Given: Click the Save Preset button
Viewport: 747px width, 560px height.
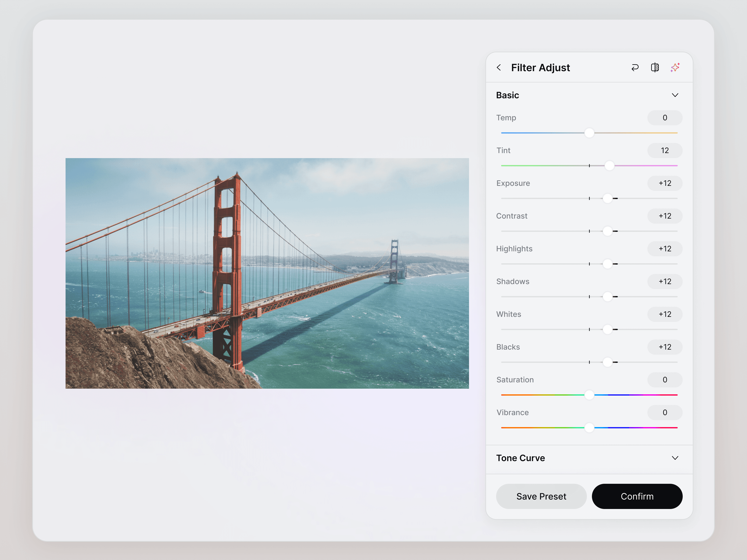Looking at the screenshot, I should coord(541,496).
